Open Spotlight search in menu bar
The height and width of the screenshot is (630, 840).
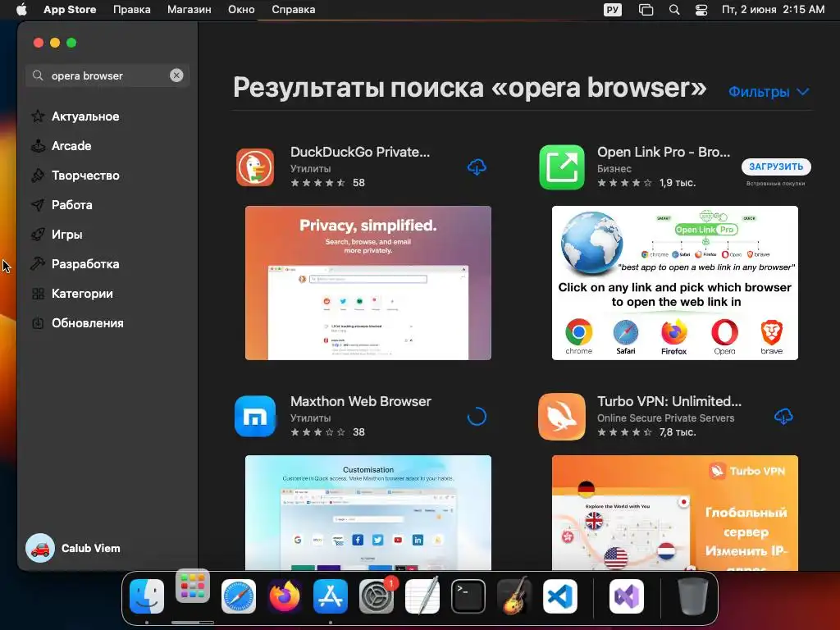click(x=674, y=10)
